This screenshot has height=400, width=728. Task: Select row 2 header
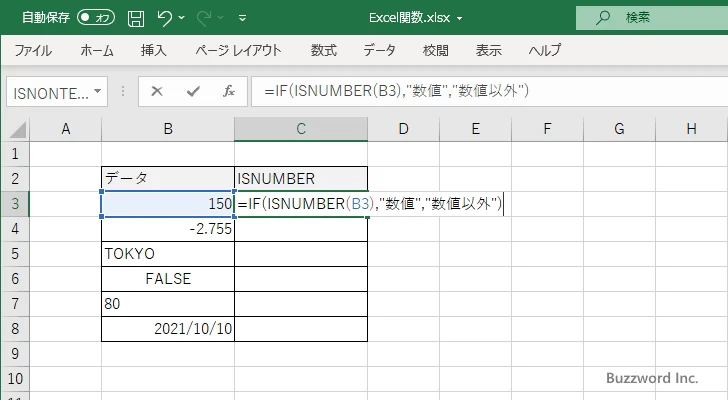click(x=15, y=179)
